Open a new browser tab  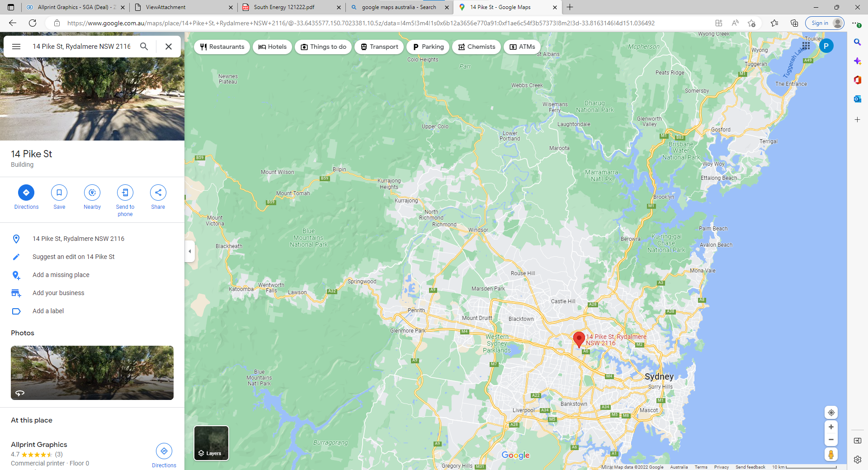570,7
